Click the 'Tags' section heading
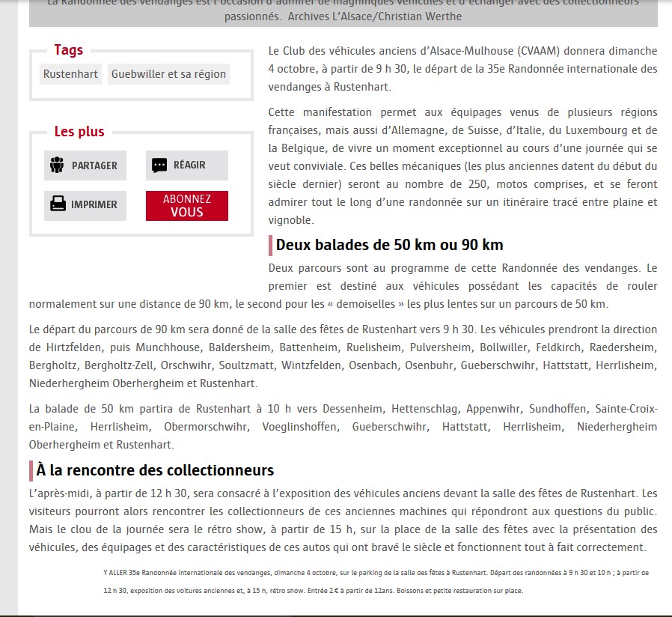672x617 pixels. coord(69,49)
